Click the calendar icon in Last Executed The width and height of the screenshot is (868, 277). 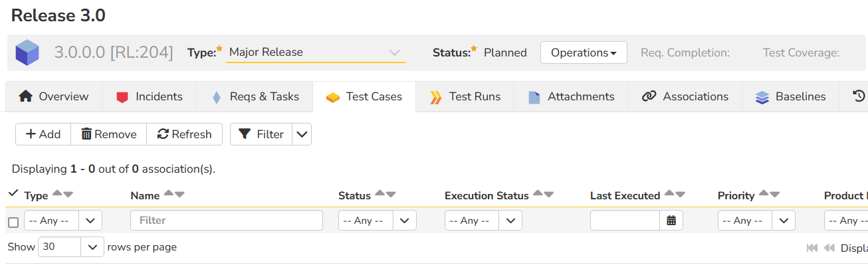(x=671, y=221)
